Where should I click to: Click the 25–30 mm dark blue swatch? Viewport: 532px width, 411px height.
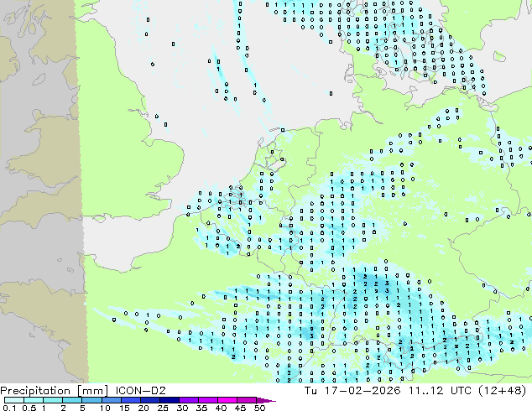(x=169, y=400)
